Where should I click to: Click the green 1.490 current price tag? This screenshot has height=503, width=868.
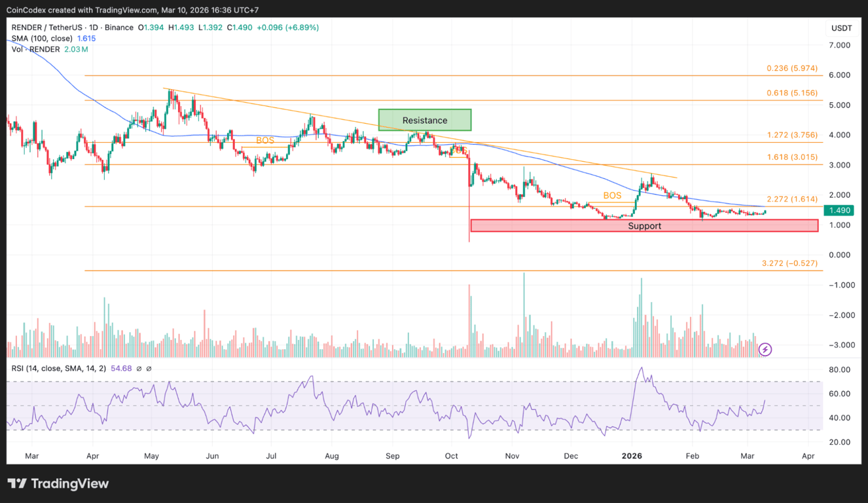click(x=839, y=210)
